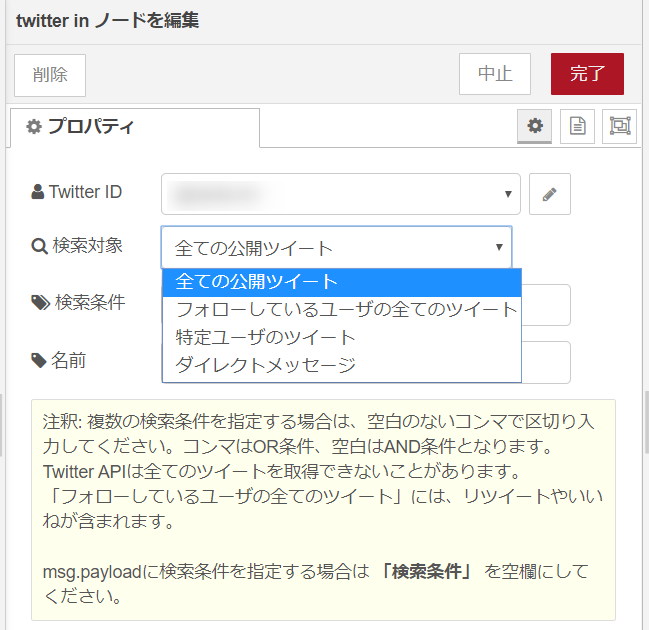Choose ダイレクトメッセージ option

click(342, 365)
